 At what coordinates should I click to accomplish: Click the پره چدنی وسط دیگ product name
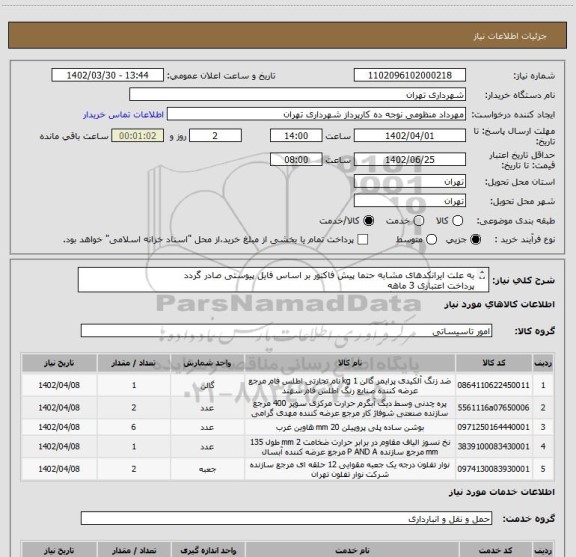pyautogui.click(x=350, y=408)
